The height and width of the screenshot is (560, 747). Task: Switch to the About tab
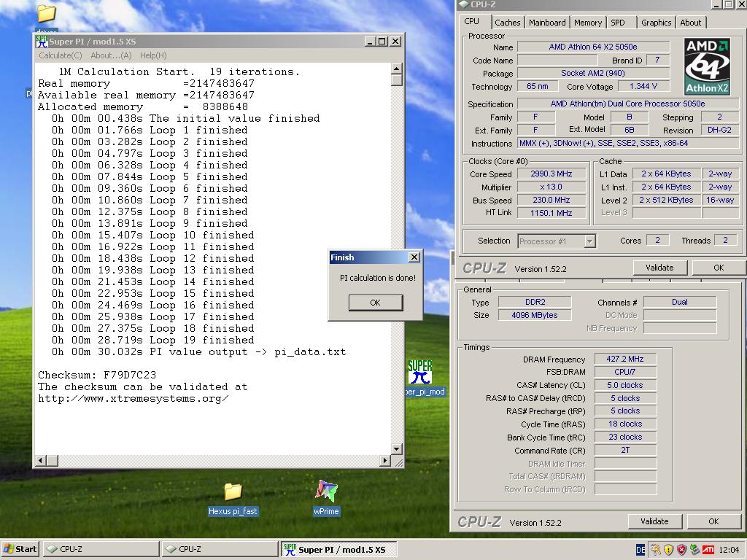[x=690, y=23]
